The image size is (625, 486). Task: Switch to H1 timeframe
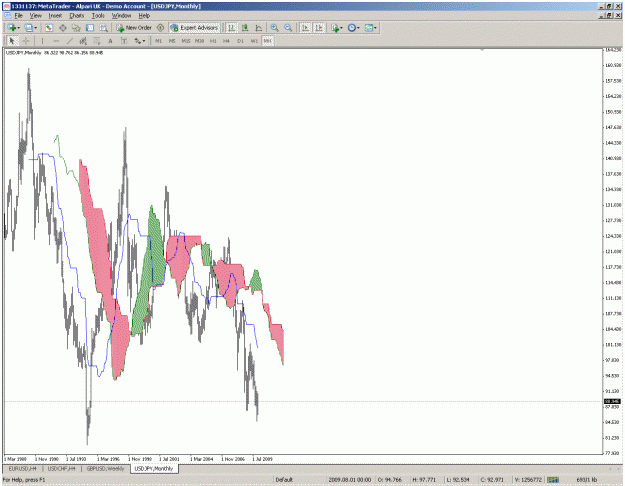coord(213,41)
